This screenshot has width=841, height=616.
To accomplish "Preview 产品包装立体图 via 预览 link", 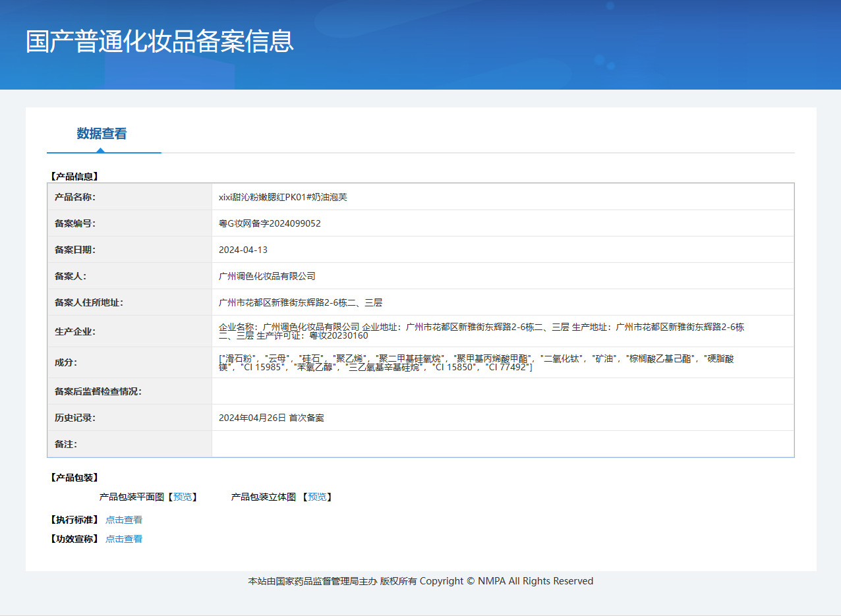I will click(317, 497).
